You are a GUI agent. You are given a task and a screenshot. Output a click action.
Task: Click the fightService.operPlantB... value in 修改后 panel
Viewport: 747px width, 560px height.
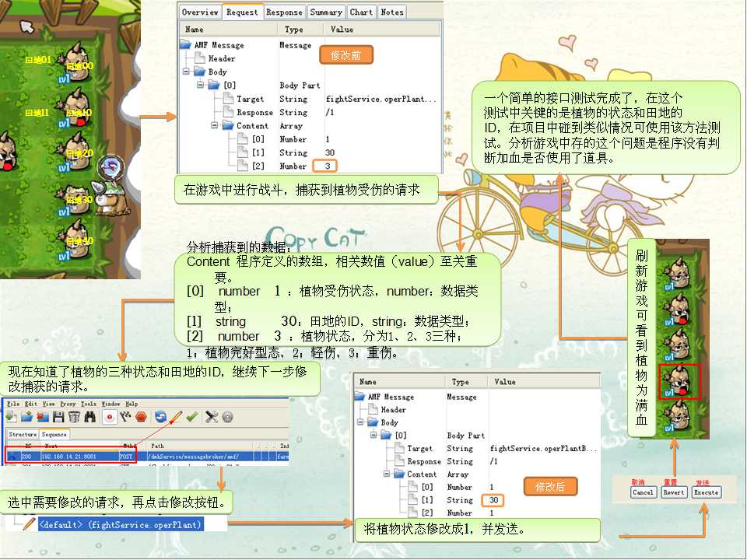543,448
